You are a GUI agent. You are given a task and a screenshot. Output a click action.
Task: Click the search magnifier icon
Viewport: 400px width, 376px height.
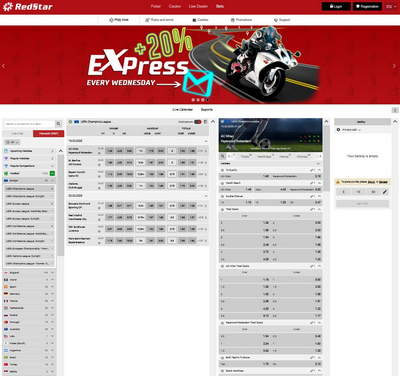(58, 124)
